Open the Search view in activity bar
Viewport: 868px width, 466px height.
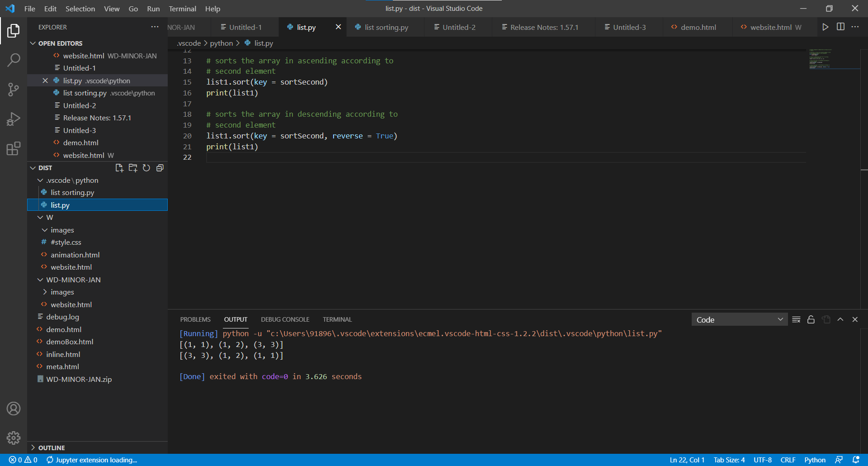pos(14,60)
